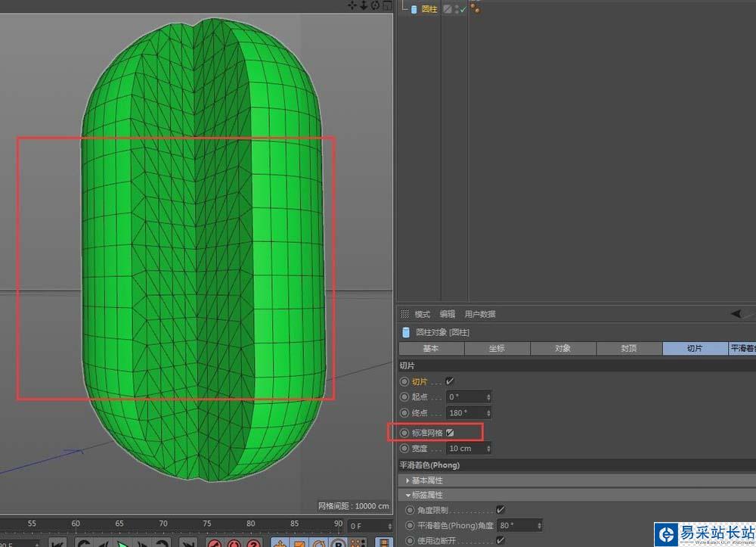The image size is (756, 547).
Task: Click the layer swatch next to 圆柱 object
Action: pyautogui.click(x=448, y=9)
